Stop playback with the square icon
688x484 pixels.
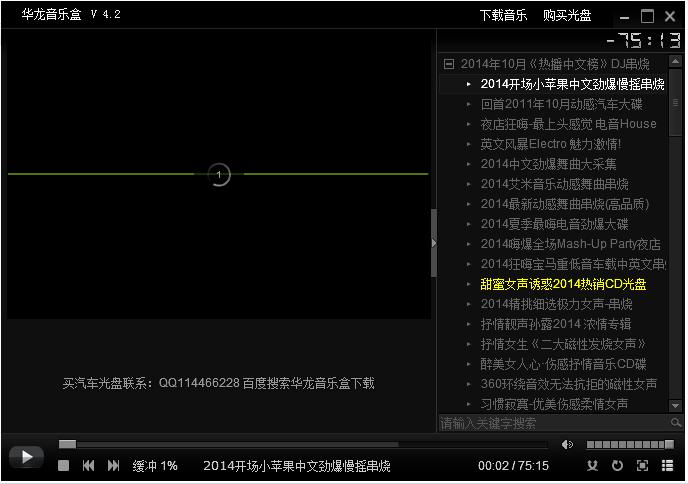coord(63,465)
